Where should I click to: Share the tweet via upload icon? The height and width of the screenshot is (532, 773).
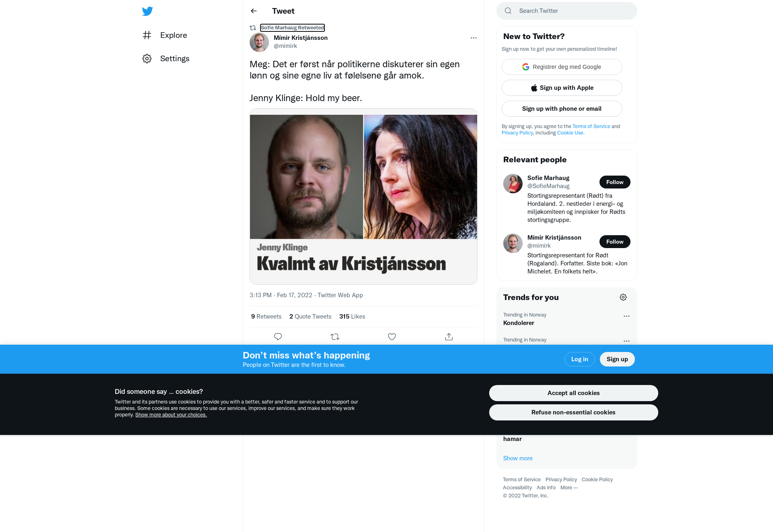pos(449,337)
